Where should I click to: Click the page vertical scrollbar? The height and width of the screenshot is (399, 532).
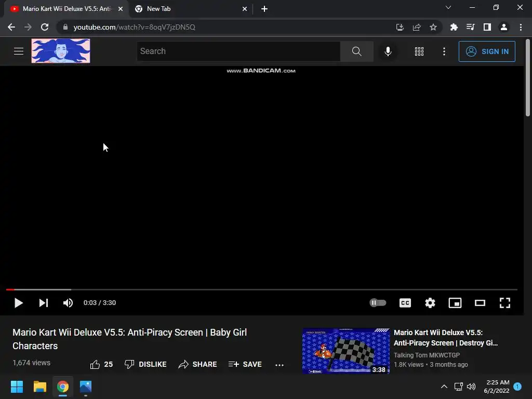coord(528,77)
